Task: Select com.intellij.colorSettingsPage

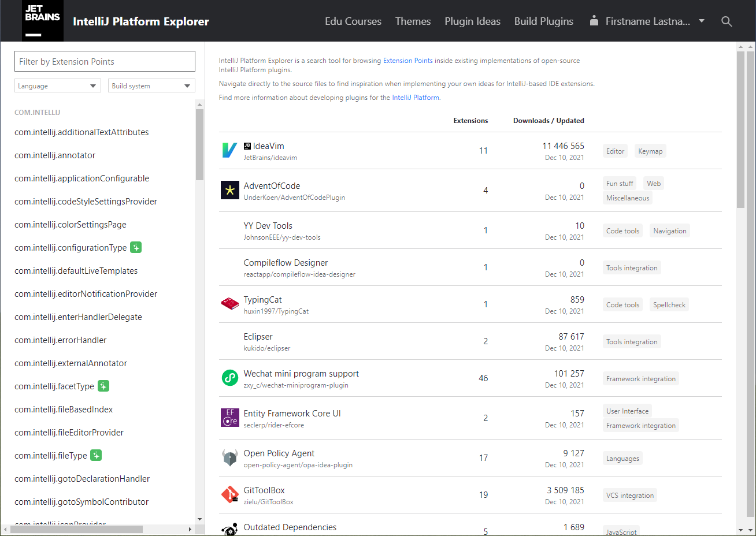Action: click(x=71, y=225)
